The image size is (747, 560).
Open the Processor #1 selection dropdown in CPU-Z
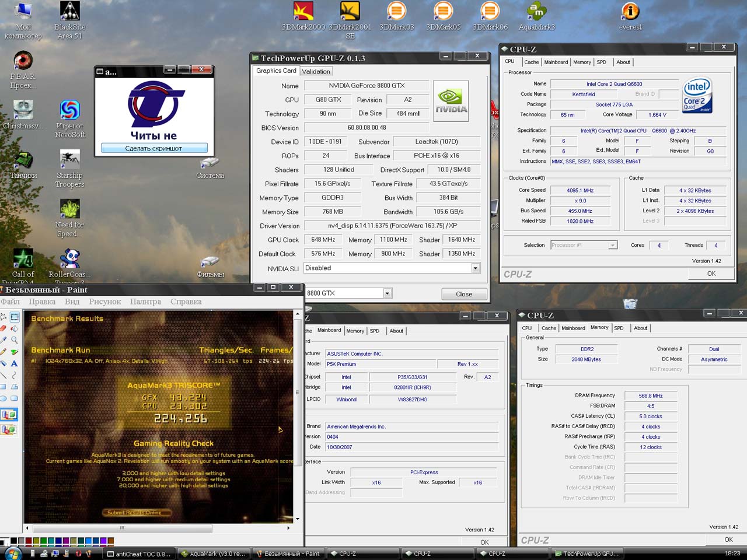coord(613,245)
